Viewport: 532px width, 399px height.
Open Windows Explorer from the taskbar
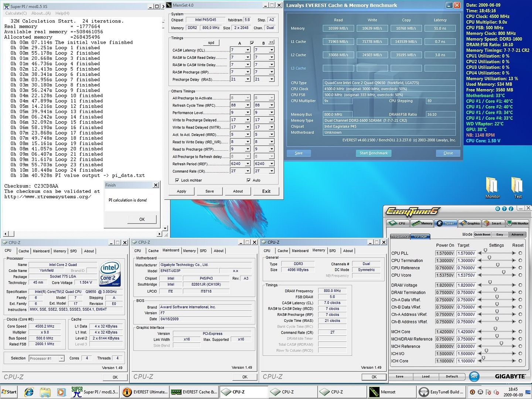45,392
